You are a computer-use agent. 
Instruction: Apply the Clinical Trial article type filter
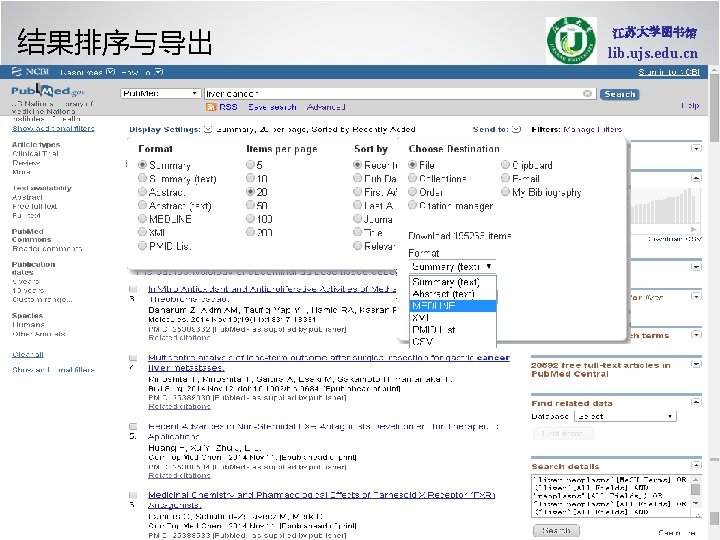[35, 153]
